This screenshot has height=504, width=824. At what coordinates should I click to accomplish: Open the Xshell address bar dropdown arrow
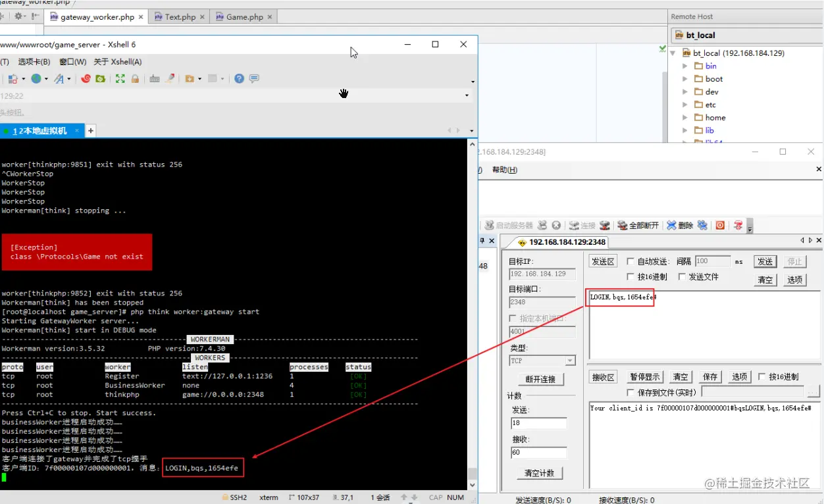tap(467, 95)
